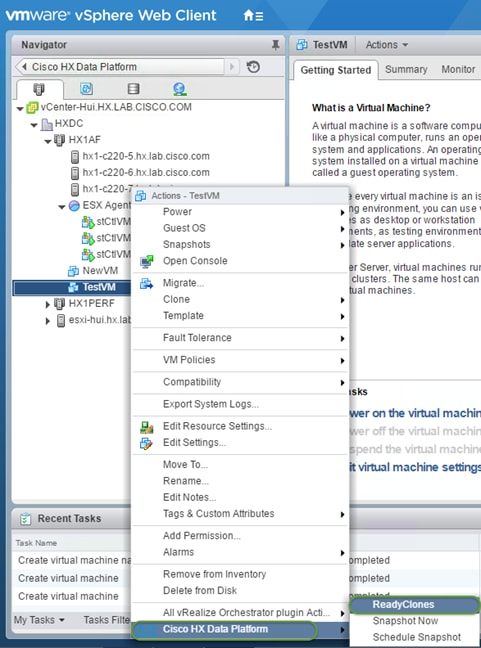
Task: Click the vCenter server icon
Action: pos(32,108)
